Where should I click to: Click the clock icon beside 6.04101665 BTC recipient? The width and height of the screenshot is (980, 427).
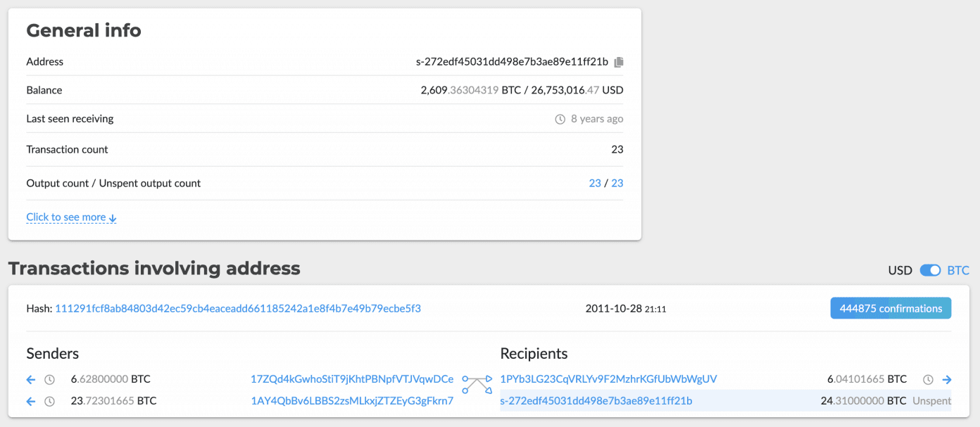coord(928,380)
